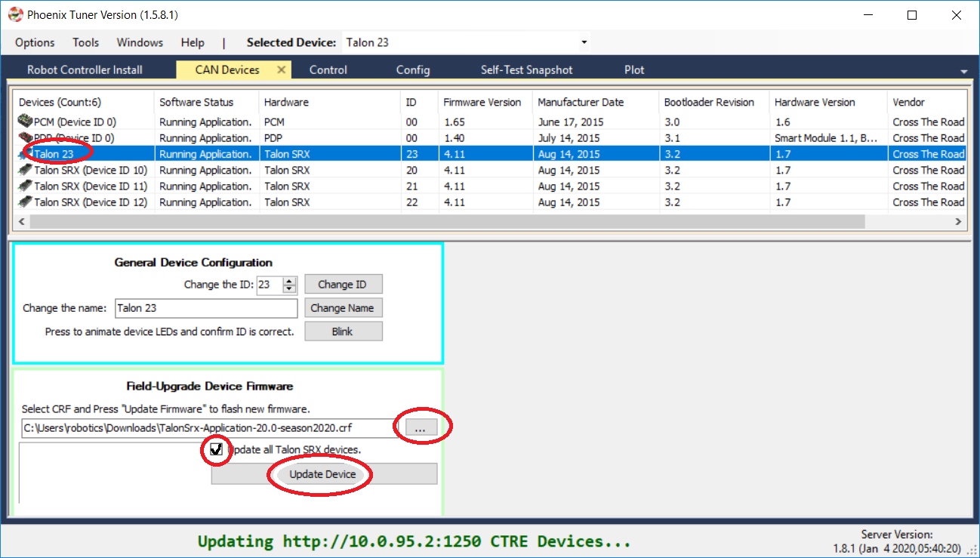Click the Change ID button
The image size is (980, 558).
click(x=342, y=285)
